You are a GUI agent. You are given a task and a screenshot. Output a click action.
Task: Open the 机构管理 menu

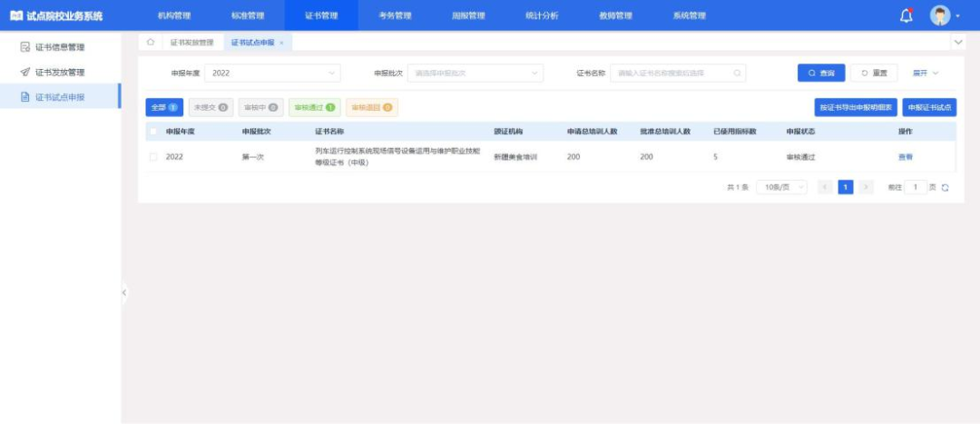(x=174, y=15)
